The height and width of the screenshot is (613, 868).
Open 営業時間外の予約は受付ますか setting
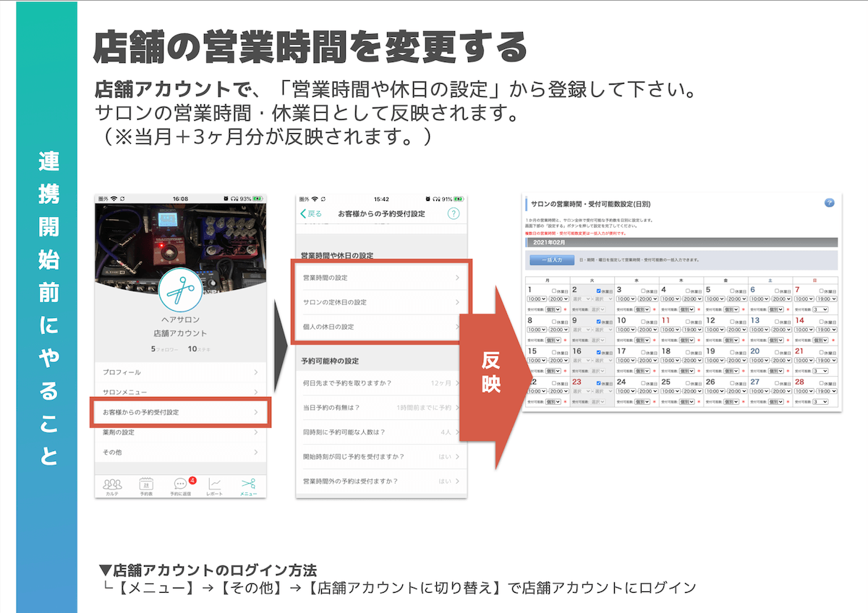(381, 481)
